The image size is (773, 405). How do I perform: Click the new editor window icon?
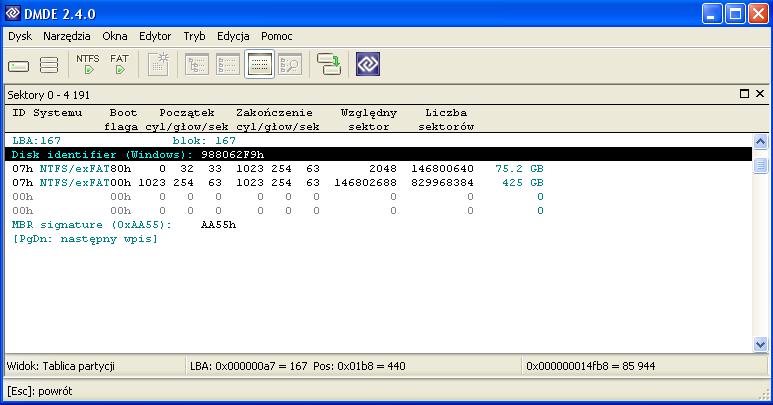click(158, 65)
